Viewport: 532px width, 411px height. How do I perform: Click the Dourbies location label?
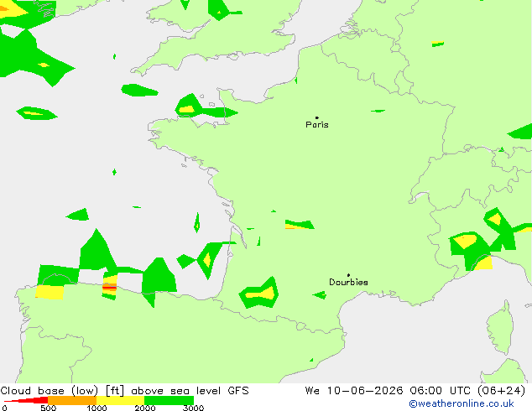pyautogui.click(x=348, y=282)
